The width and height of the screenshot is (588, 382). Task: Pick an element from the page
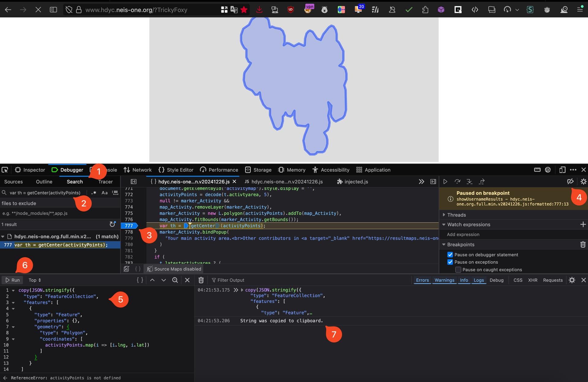click(5, 170)
